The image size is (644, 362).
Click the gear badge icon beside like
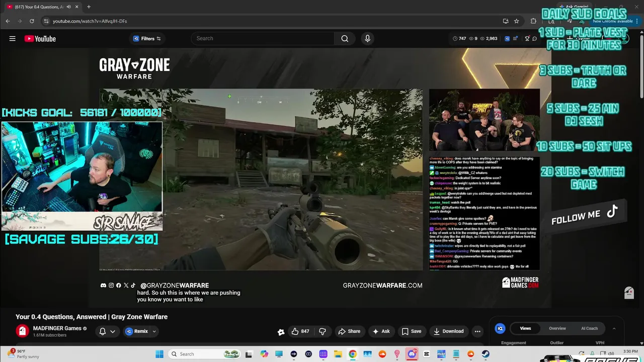281,332
